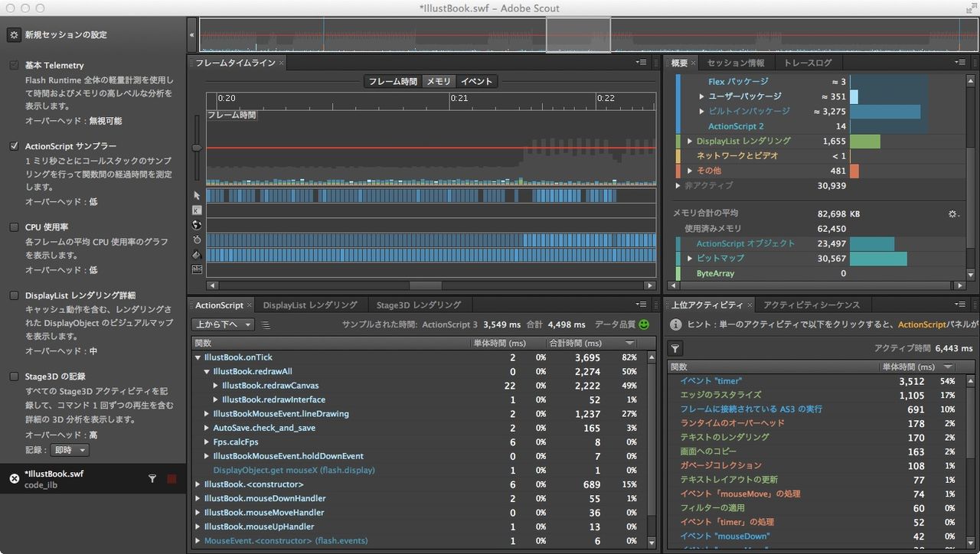This screenshot has height=554, width=980.
Task: Sort by 合計時間 (ms) column header
Action: [x=592, y=344]
